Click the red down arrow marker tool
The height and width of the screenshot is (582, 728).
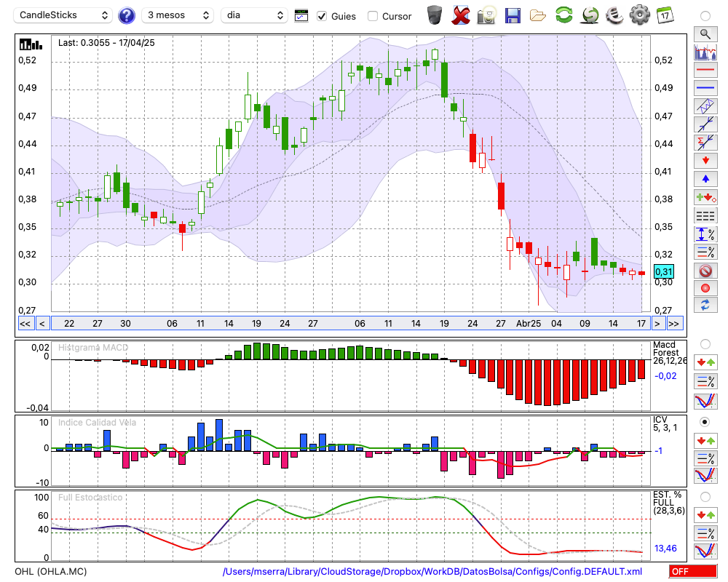(705, 161)
